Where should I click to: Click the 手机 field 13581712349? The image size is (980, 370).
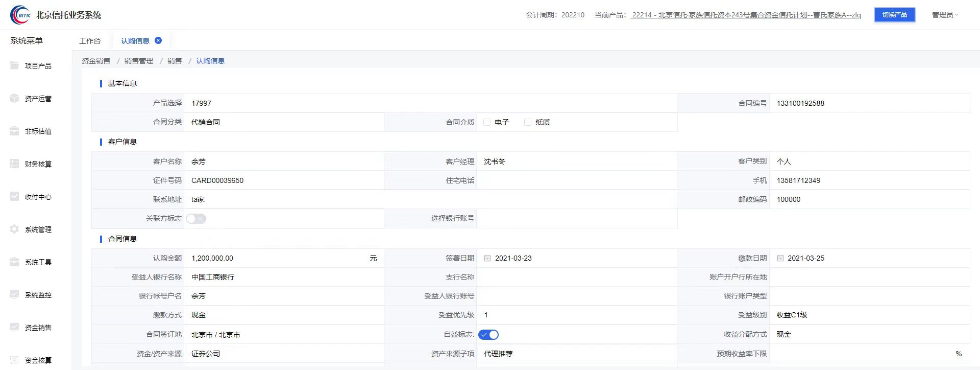pos(869,180)
